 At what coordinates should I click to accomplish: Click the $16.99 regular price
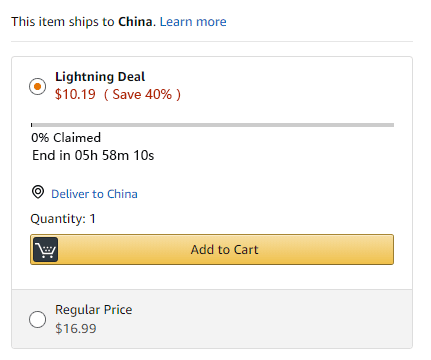pyautogui.click(x=76, y=329)
